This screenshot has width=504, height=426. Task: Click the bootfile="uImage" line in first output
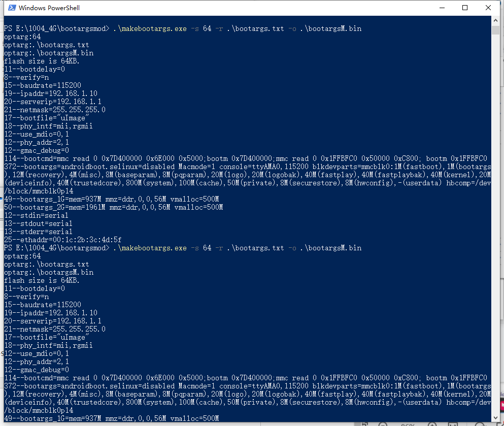coord(47,118)
